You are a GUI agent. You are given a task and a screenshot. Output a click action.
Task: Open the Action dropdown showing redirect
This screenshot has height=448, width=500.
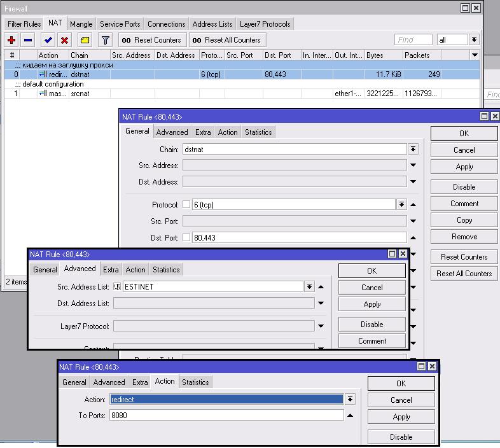349,400
